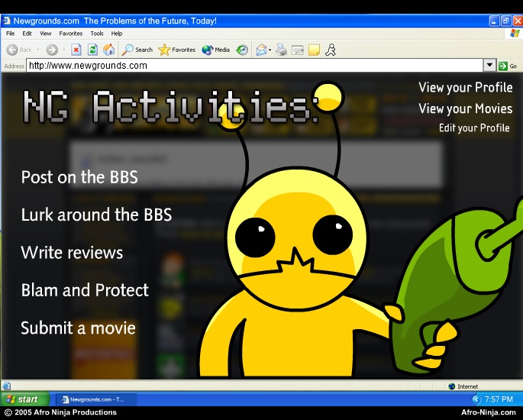The height and width of the screenshot is (420, 523).
Task: Select the Newgrounds.com taskbar button
Action: point(96,399)
